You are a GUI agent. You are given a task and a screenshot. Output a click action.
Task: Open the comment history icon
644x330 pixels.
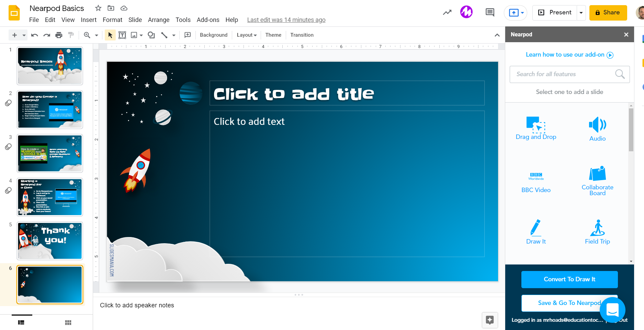coord(490,13)
